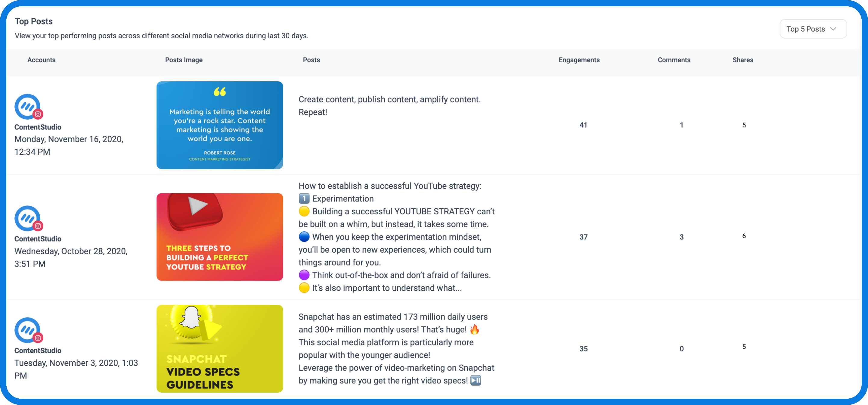Click the engagements value 37
This screenshot has width=868, height=405.
click(x=583, y=237)
